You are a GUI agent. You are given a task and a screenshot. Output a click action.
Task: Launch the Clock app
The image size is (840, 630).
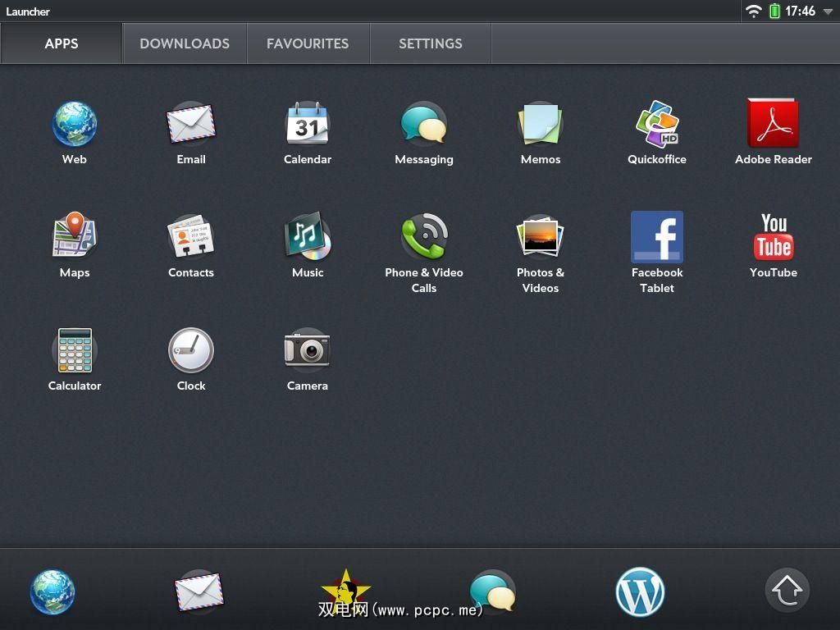[x=191, y=350]
